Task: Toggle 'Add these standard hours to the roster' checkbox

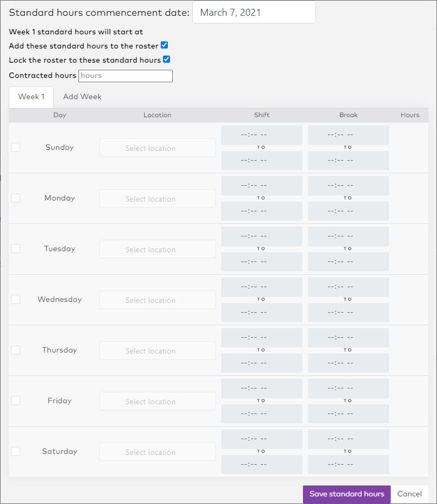Action: pyautogui.click(x=164, y=46)
